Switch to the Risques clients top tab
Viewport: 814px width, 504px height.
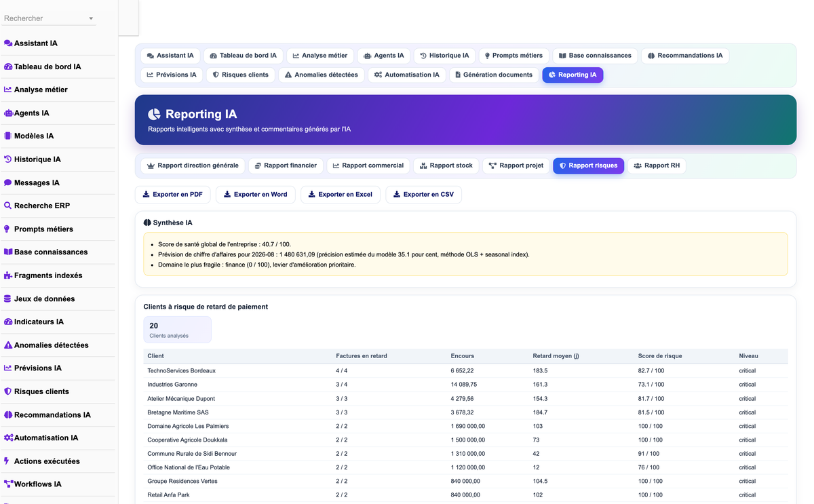(x=241, y=75)
